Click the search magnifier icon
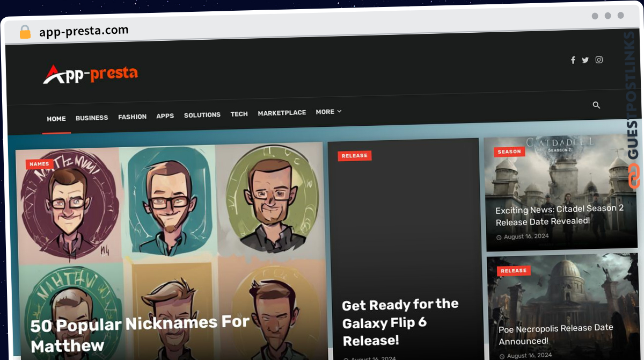644x360 pixels. tap(596, 105)
